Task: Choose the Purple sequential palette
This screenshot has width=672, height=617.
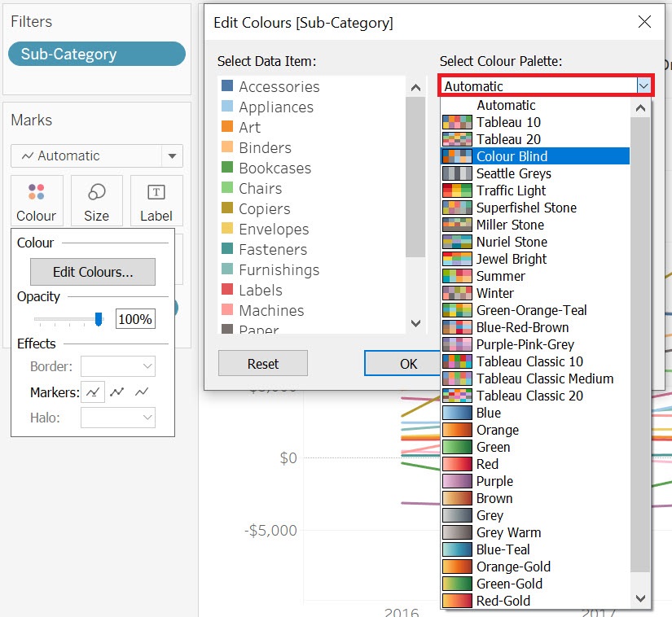Action: click(535, 481)
